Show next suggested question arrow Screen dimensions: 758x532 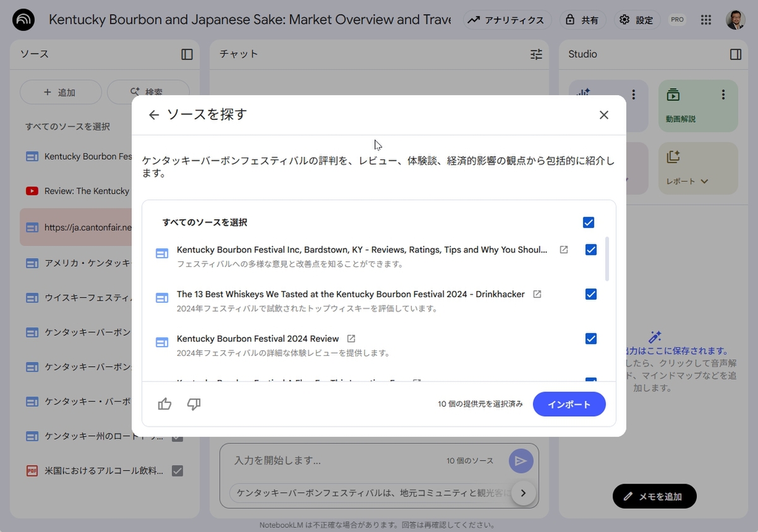524,493
